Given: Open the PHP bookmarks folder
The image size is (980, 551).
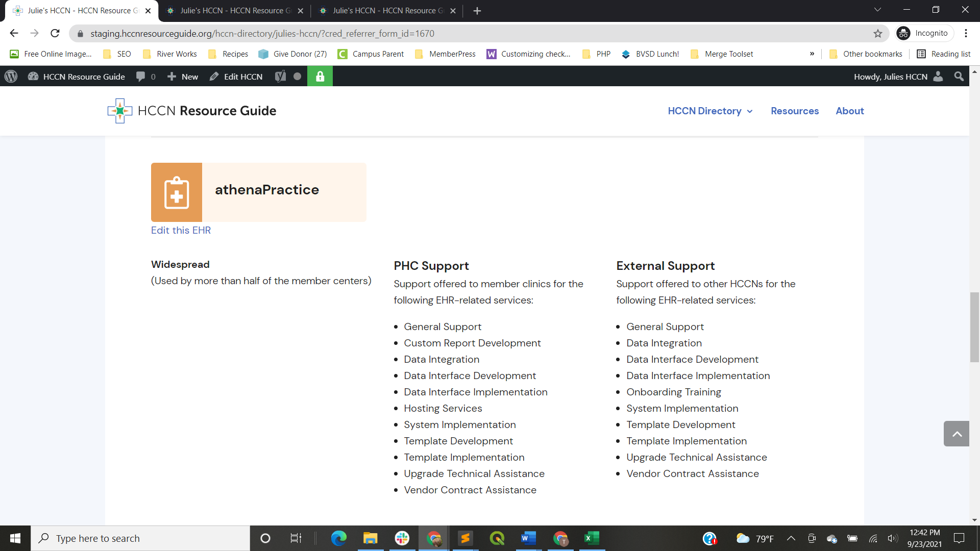Looking at the screenshot, I should pos(596,54).
